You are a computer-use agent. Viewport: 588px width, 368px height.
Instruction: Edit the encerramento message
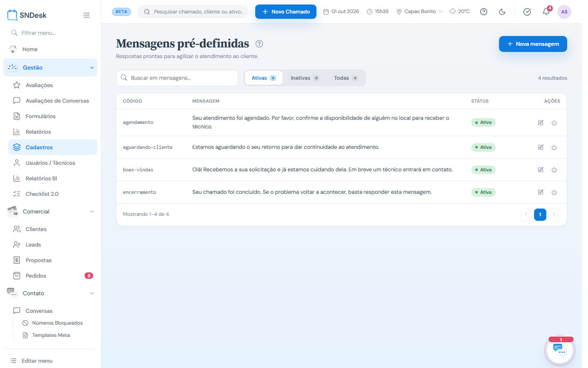click(x=541, y=192)
